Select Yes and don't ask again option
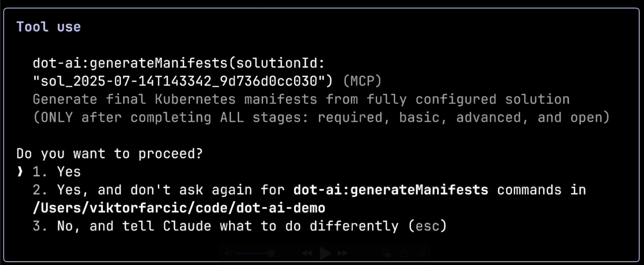The width and height of the screenshot is (644, 265). (x=309, y=199)
